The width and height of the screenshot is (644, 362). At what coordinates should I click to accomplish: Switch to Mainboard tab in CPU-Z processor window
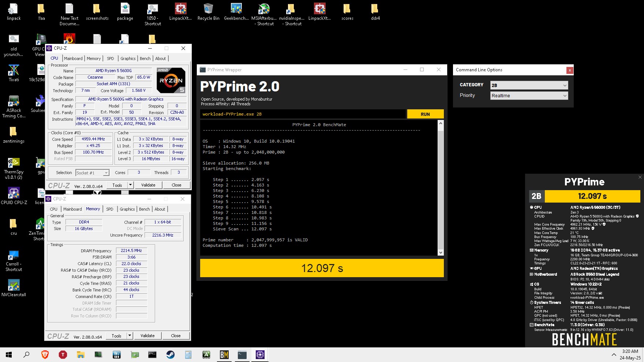(74, 59)
